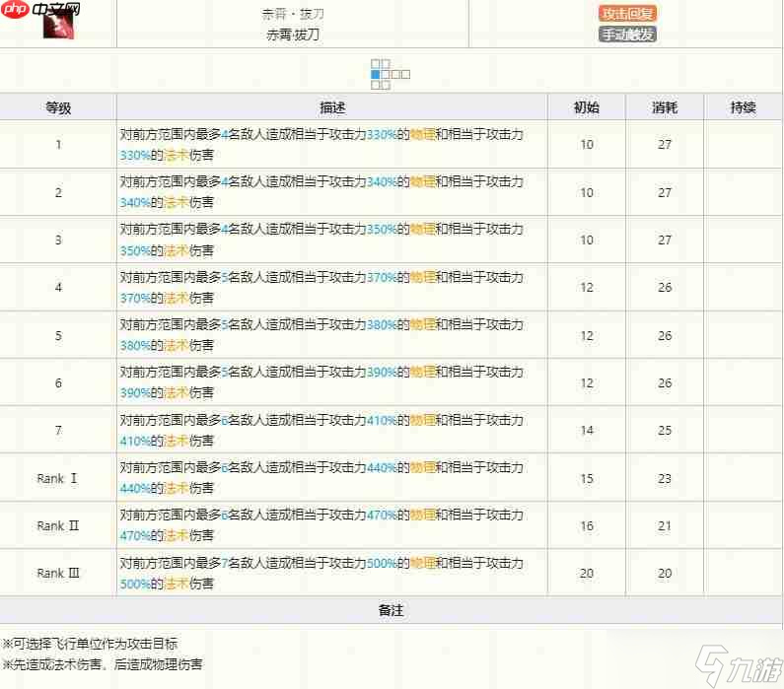Select the blue tile in range grid
This screenshot has height=689, width=784.
pyautogui.click(x=375, y=74)
